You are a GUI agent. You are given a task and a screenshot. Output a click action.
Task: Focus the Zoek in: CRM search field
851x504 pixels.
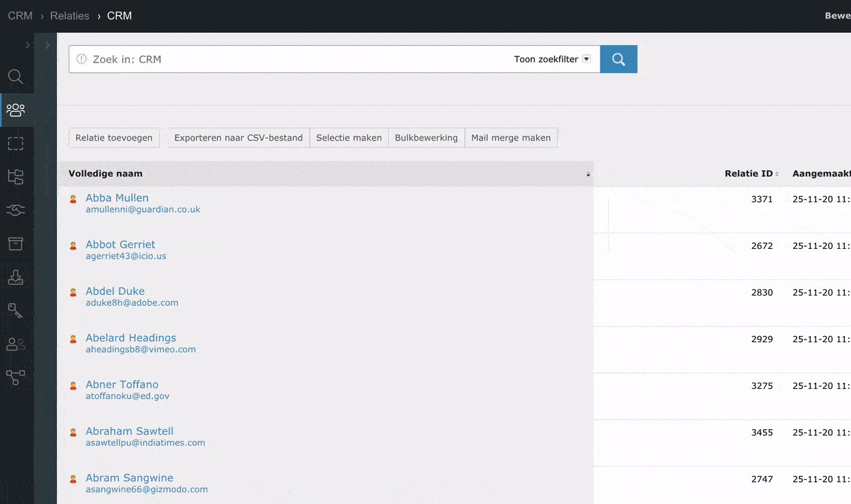[x=295, y=60]
